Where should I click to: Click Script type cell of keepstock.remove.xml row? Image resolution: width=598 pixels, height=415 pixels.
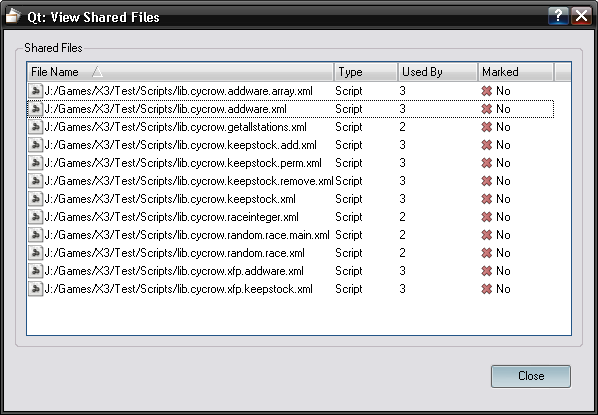[349, 181]
